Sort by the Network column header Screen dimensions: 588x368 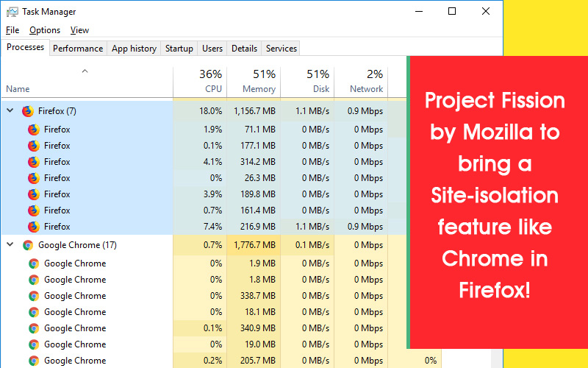(361, 82)
